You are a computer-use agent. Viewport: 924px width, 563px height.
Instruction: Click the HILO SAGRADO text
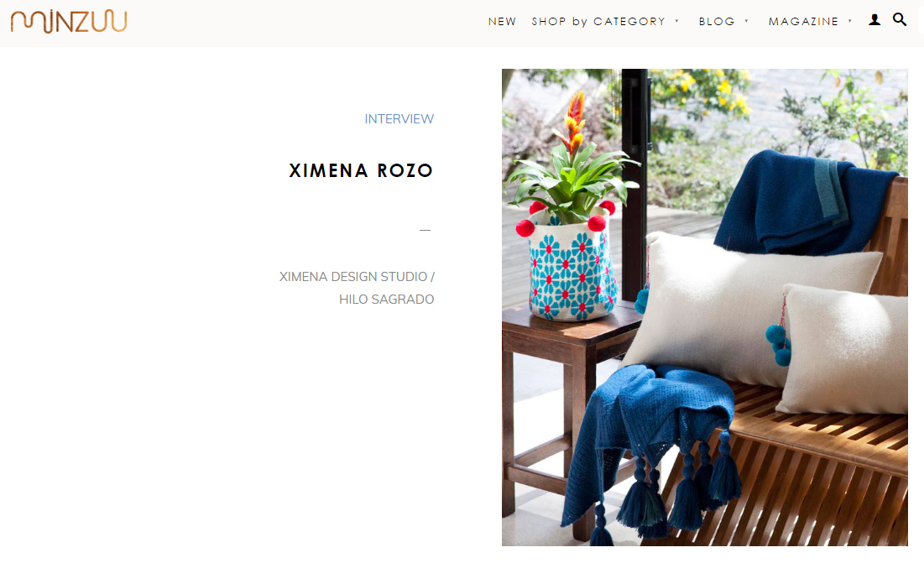click(386, 300)
